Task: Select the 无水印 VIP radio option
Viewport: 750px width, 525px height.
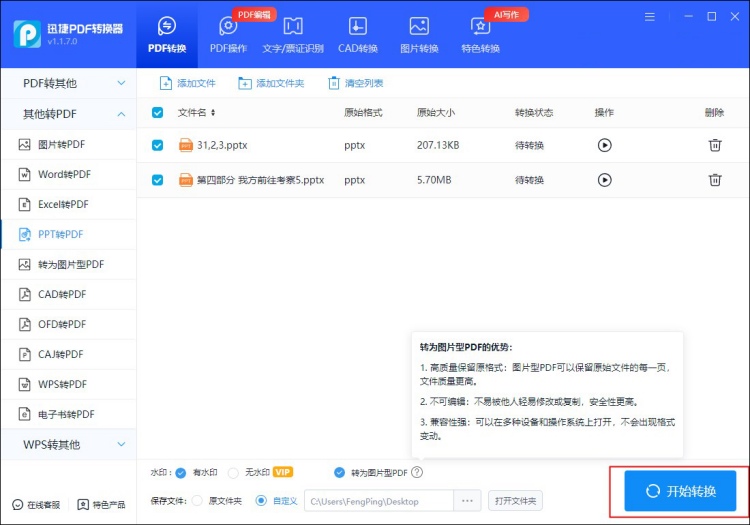Action: click(x=233, y=473)
